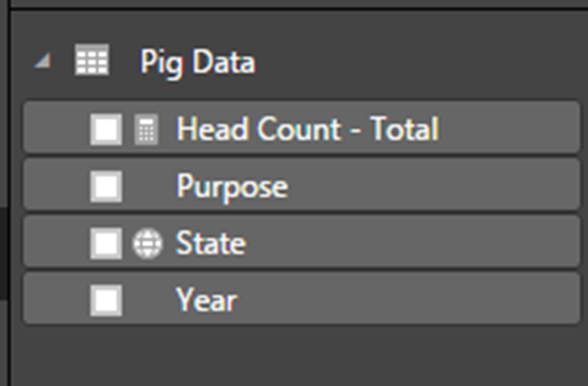588x386 pixels.
Task: Tick the State field checkbox
Action: 106,243
